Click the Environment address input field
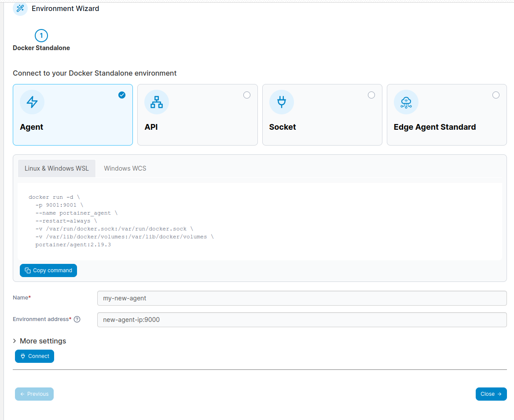This screenshot has height=420, width=514. click(x=301, y=320)
